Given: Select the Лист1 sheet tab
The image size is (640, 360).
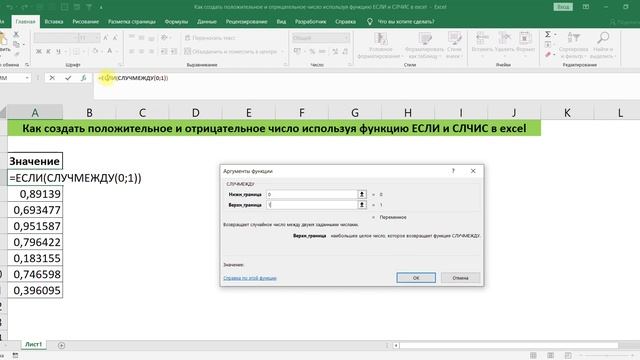Looking at the screenshot, I should click(x=33, y=344).
